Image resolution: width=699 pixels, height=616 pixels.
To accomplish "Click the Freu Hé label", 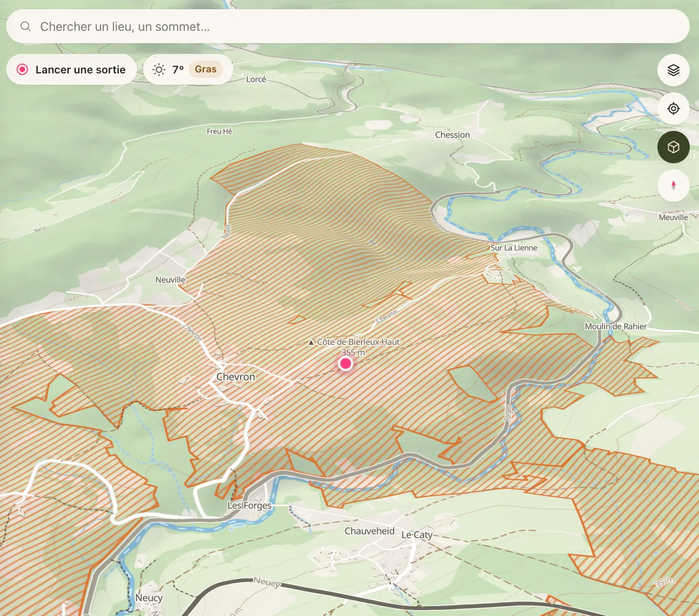I will (219, 131).
